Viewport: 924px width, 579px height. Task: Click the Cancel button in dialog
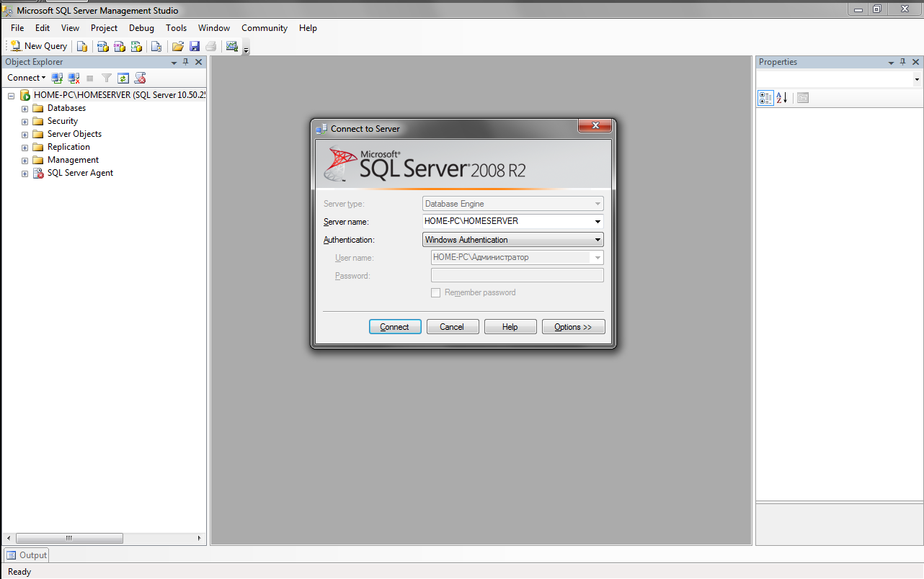pos(452,327)
